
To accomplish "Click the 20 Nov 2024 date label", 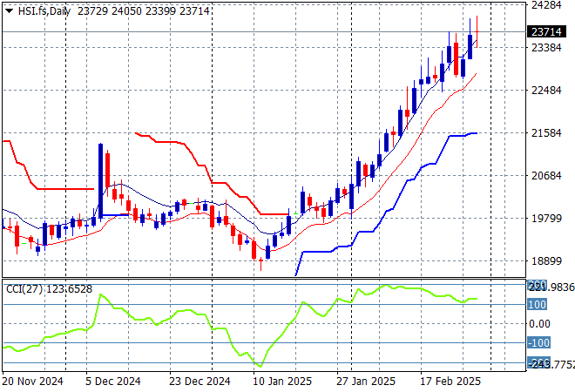I will (x=34, y=382).
